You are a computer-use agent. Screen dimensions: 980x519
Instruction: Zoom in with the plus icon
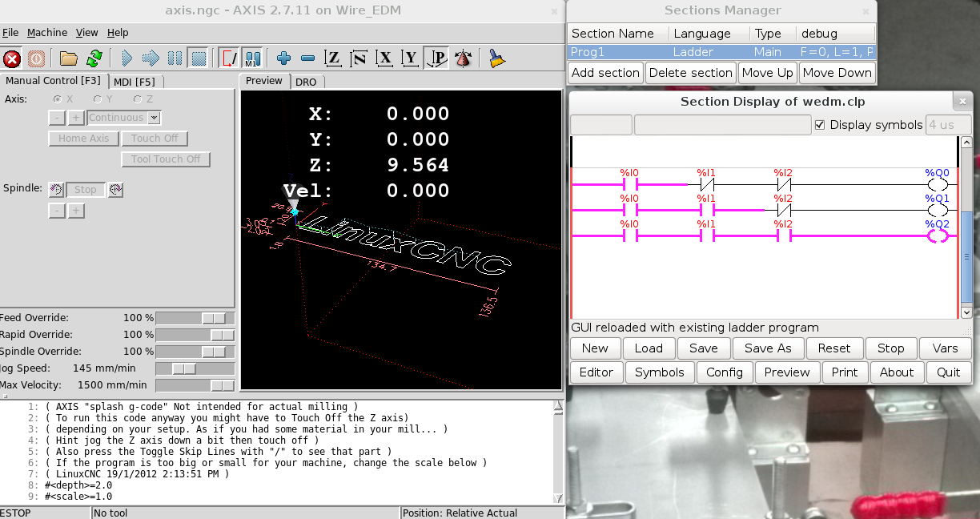pyautogui.click(x=283, y=58)
